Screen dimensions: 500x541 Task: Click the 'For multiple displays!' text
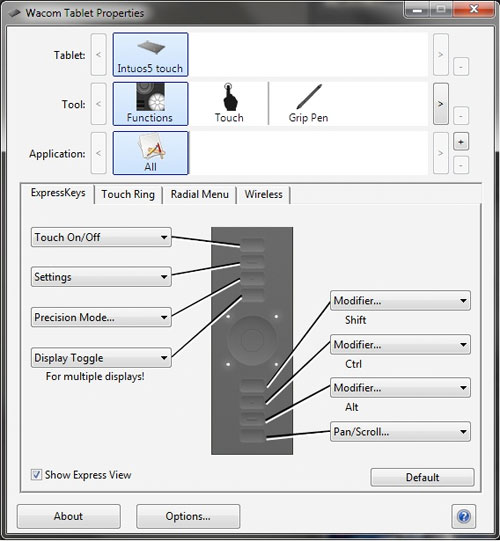point(95,376)
